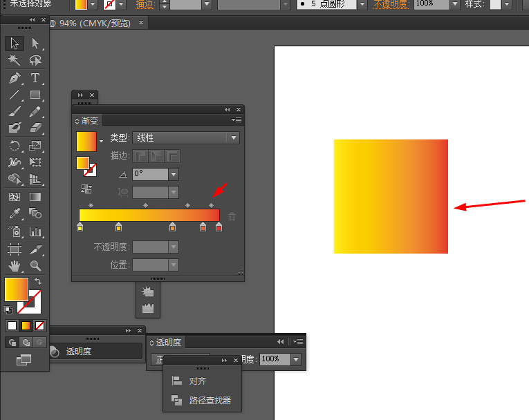Select the Pen tool
The image size is (529, 420).
point(15,78)
